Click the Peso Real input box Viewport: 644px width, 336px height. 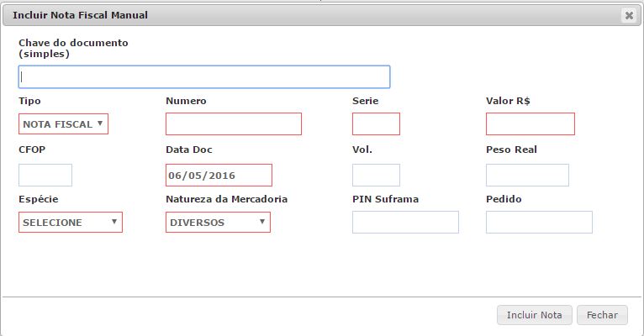pos(527,175)
